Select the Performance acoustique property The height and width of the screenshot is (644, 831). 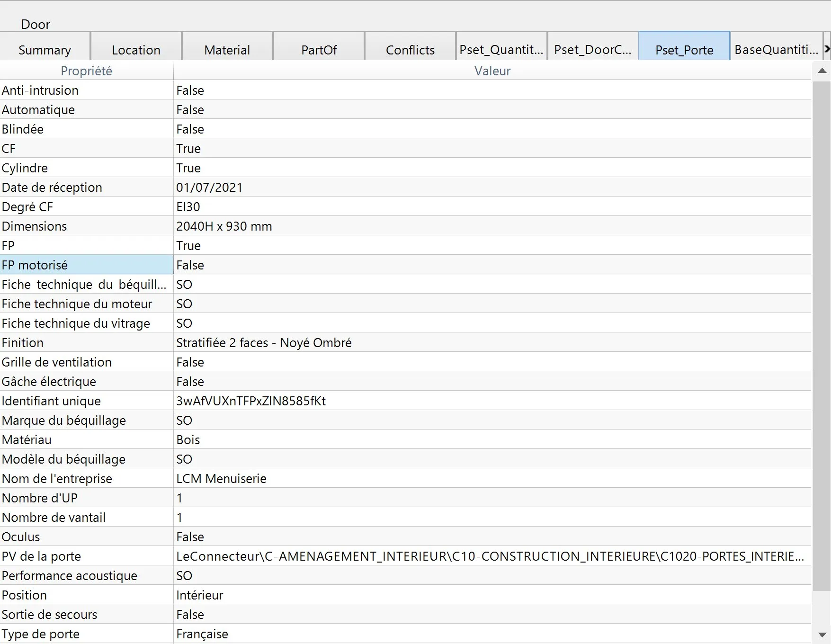coord(87,575)
